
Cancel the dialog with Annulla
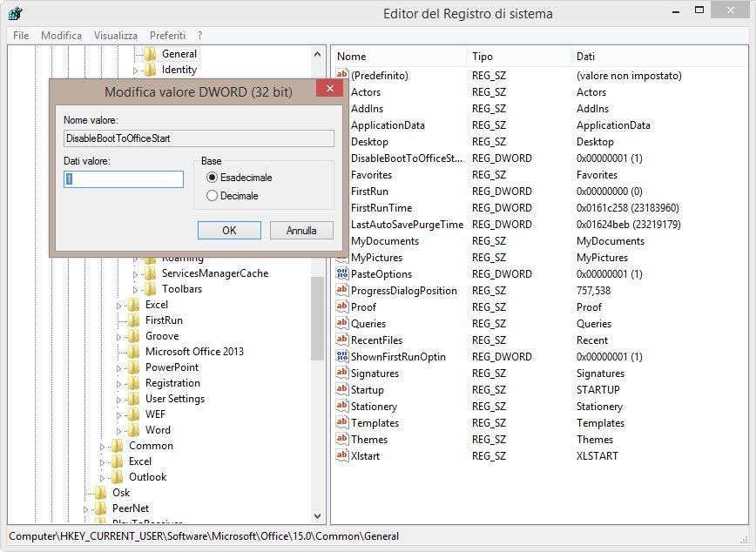click(301, 231)
